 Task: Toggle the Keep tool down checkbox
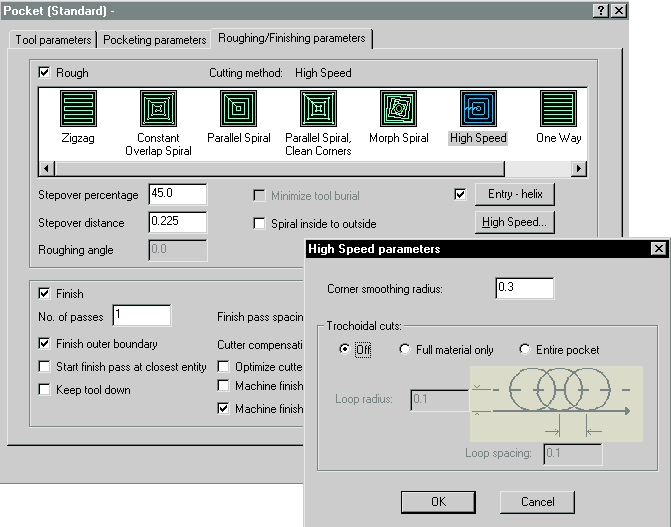point(44,390)
